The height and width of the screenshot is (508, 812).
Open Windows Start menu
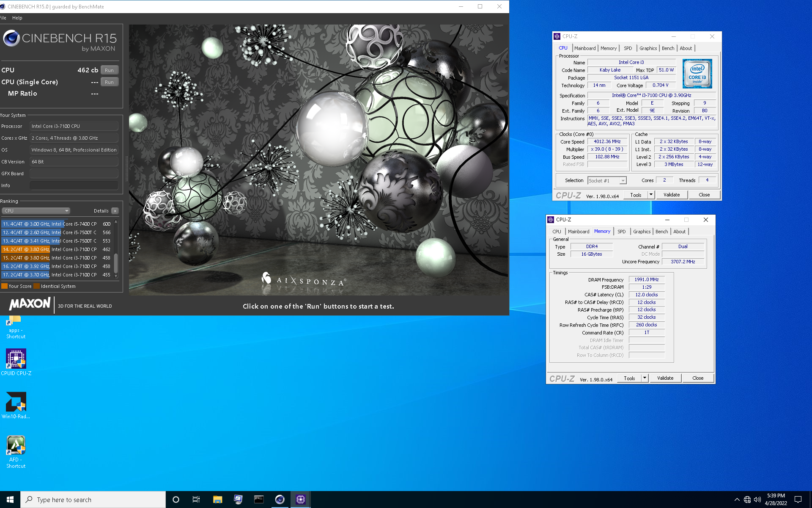(x=10, y=500)
